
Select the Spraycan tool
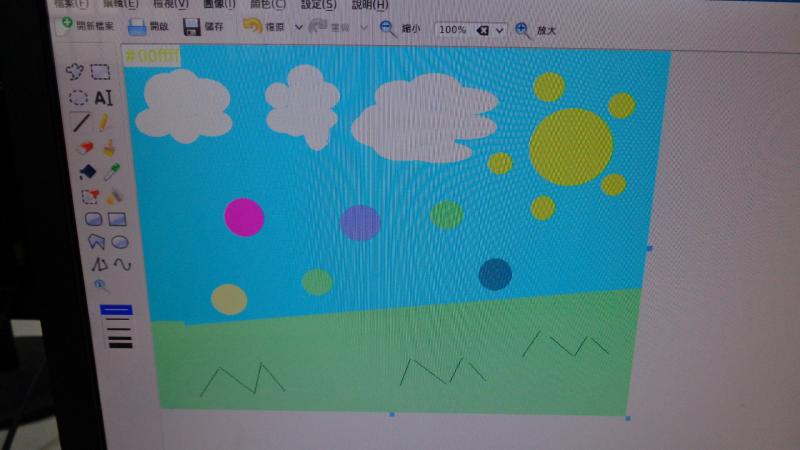(x=115, y=196)
